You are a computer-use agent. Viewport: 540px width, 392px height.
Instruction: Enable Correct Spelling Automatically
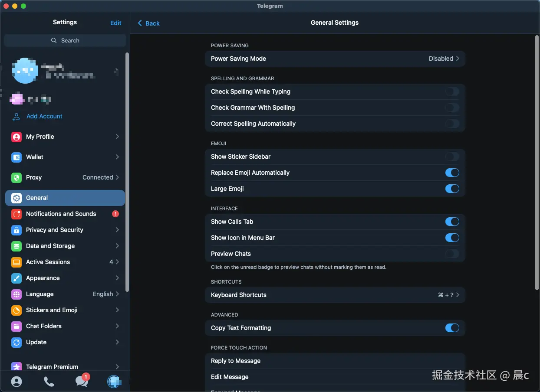(x=452, y=124)
